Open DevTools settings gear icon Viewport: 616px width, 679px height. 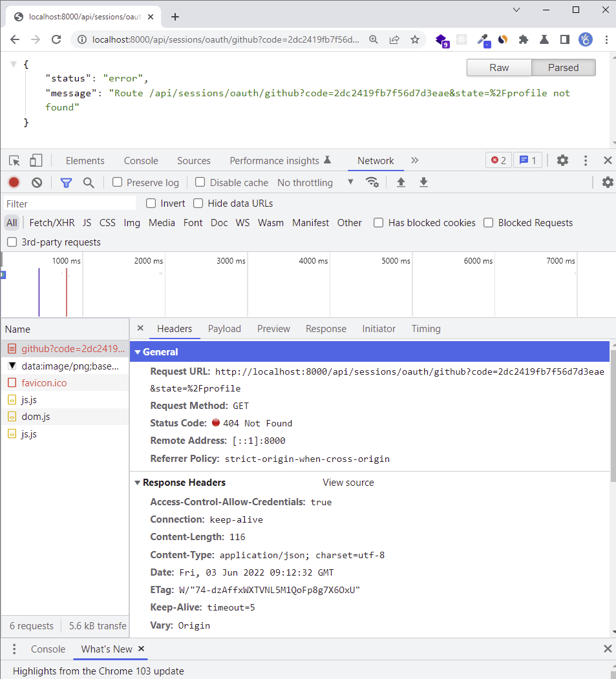pos(562,161)
